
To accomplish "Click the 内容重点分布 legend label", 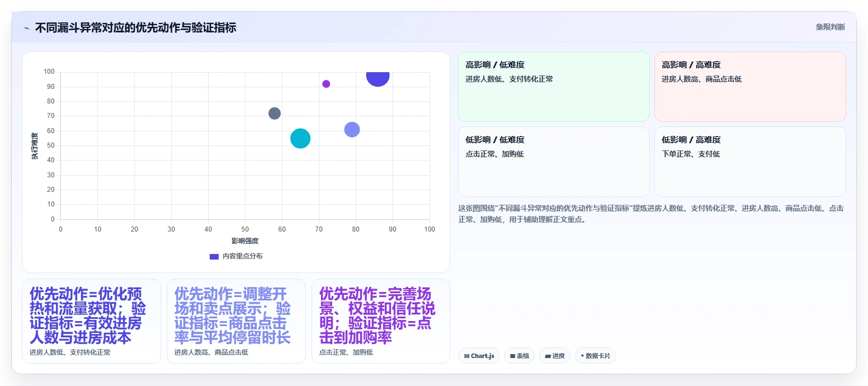I will 242,256.
